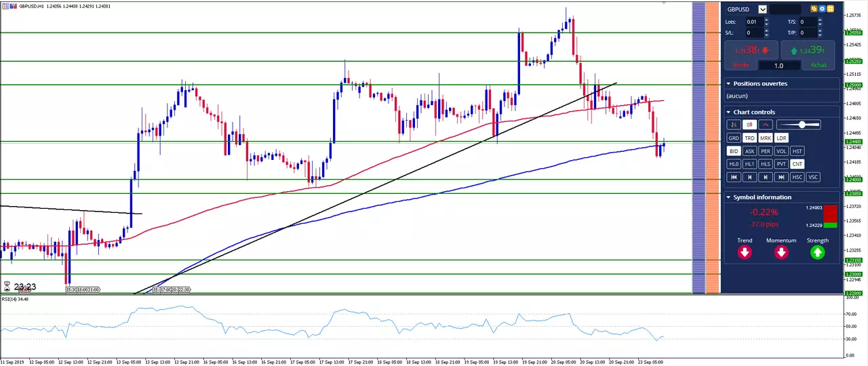
Task: Toggle the HLS button
Action: 766,164
